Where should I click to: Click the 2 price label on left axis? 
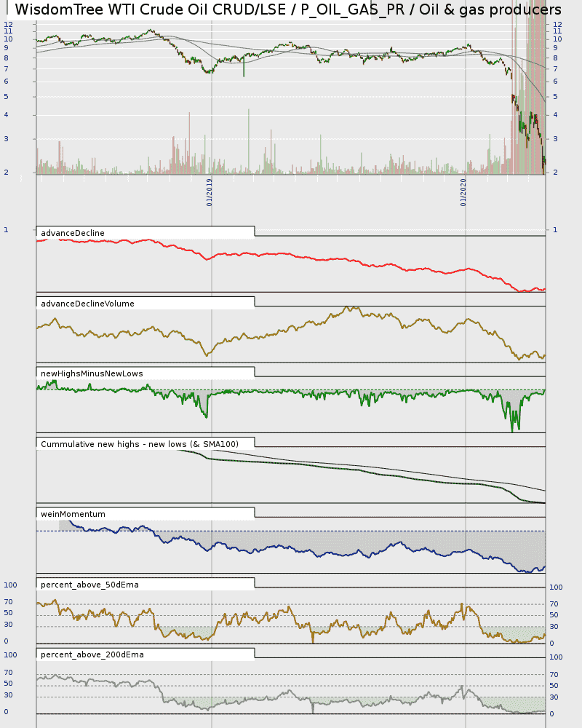tap(6, 173)
